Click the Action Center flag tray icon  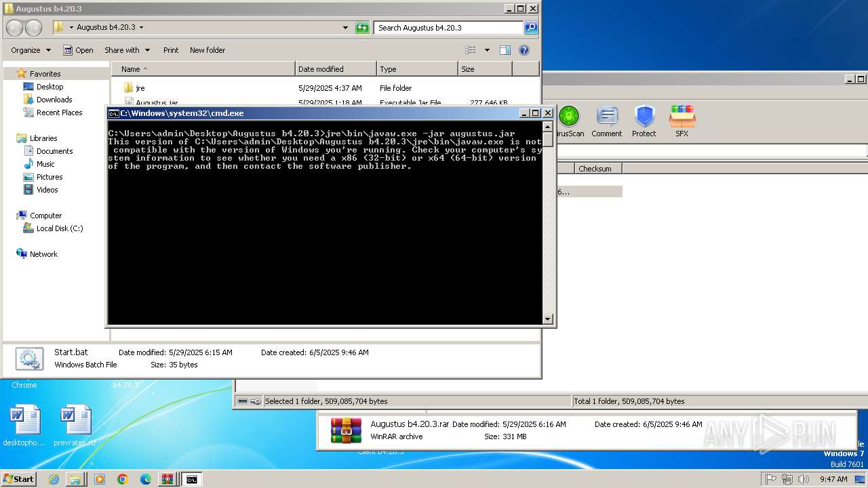point(770,479)
